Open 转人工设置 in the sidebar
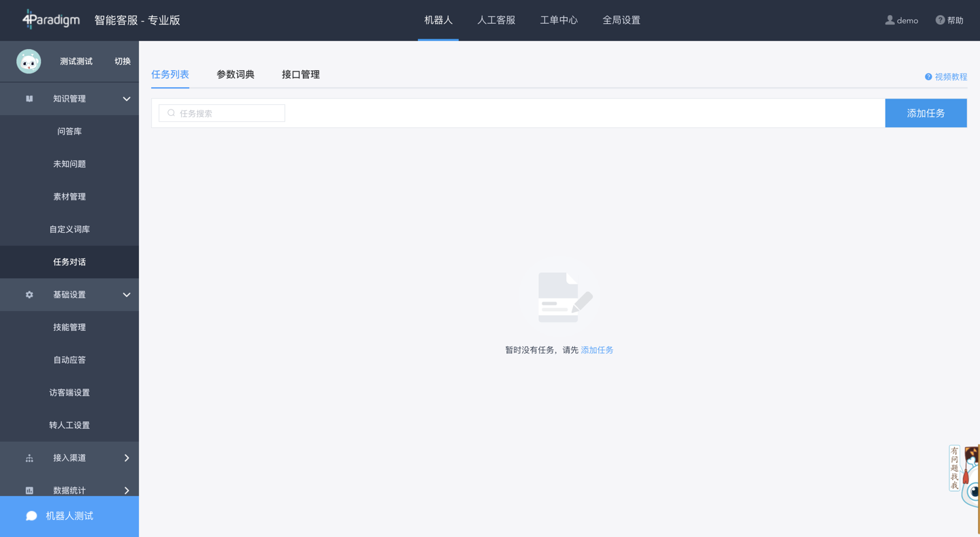The width and height of the screenshot is (980, 537). 69,425
